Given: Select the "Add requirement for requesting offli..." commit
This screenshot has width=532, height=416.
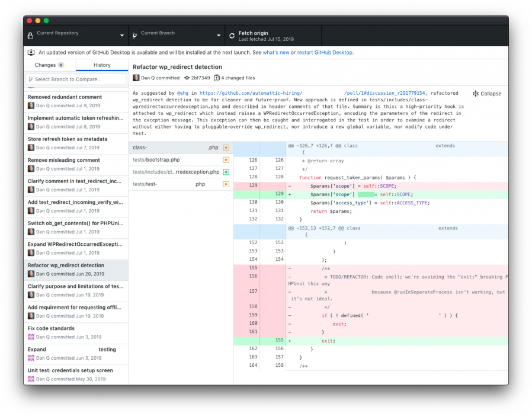Looking at the screenshot, I should pos(76,312).
